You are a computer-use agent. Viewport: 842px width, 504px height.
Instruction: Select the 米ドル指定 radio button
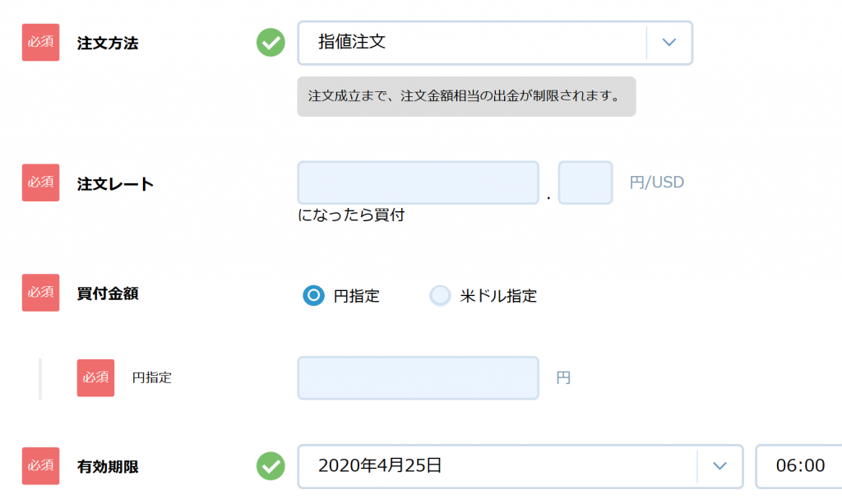click(441, 295)
